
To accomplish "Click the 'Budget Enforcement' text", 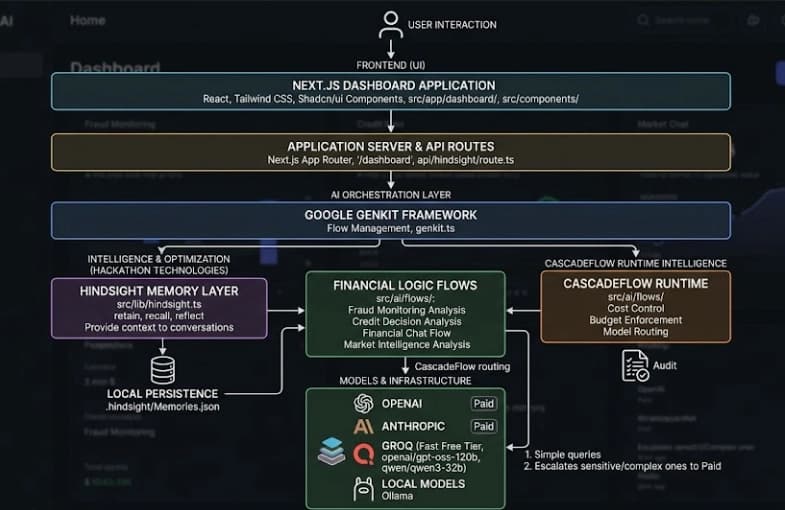I will point(636,320).
